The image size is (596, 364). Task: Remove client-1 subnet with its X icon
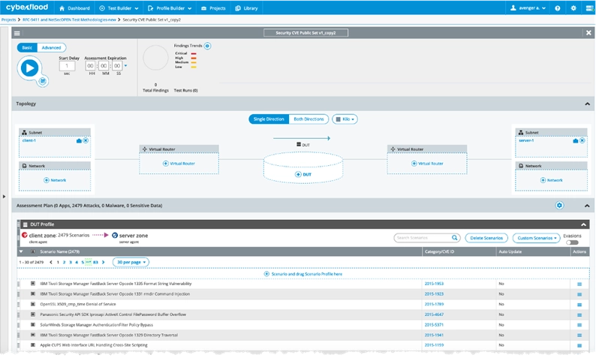86,140
